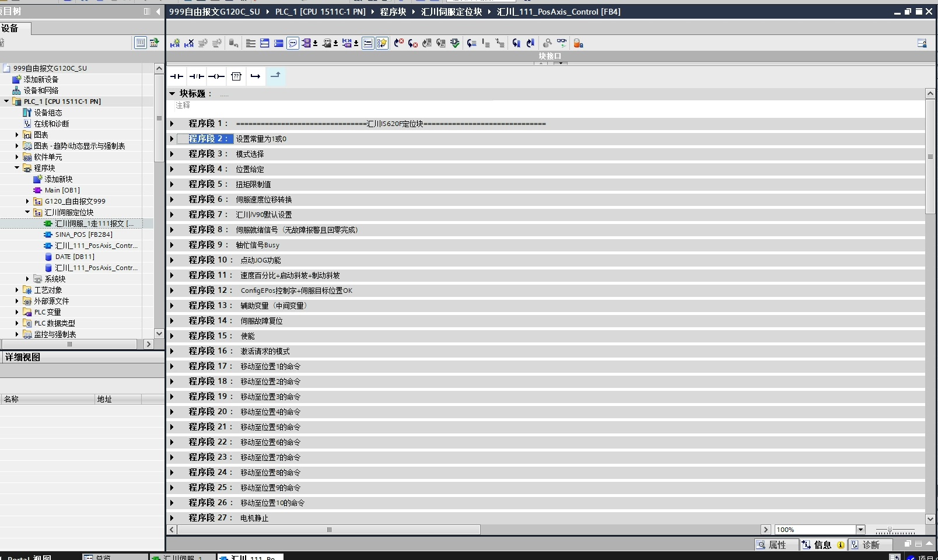Image resolution: width=938 pixels, height=560 pixels.
Task: Click the insert network toolbar icon
Action: [174, 43]
